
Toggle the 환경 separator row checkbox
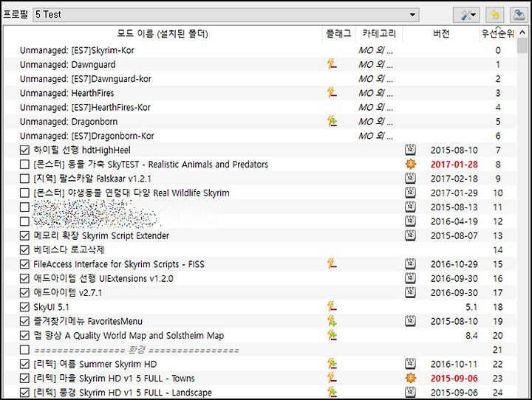[x=24, y=350]
